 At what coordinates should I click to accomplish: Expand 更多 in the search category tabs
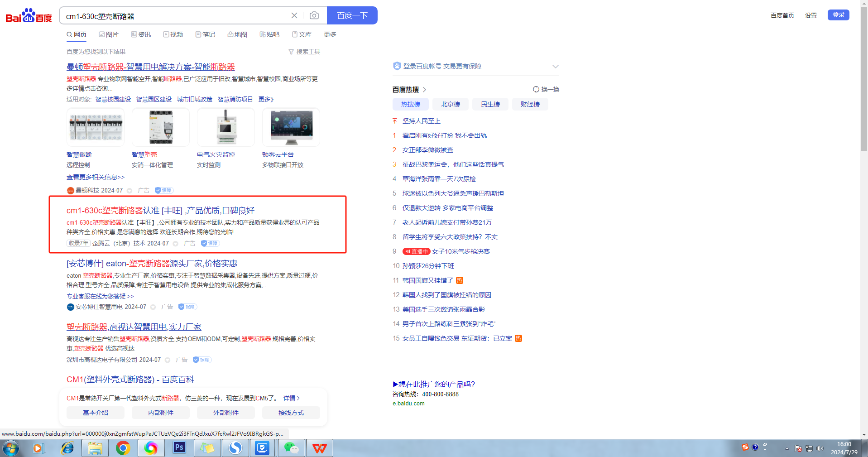click(x=330, y=34)
